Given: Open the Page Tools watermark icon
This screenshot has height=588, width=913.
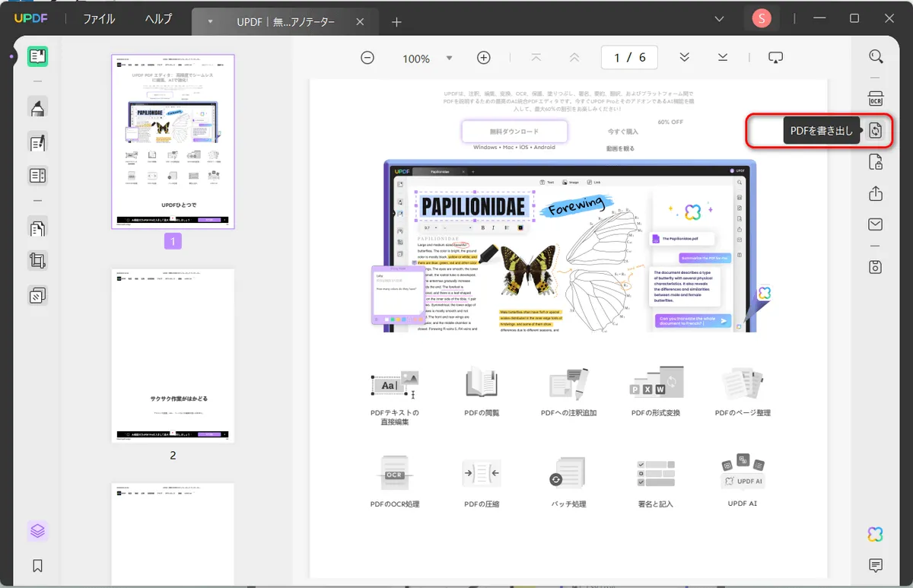Looking at the screenshot, I should 37,295.
